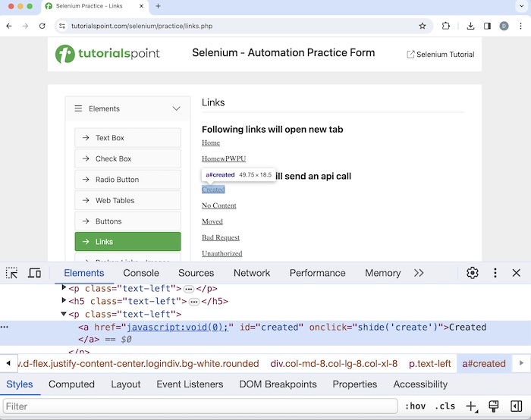Image resolution: width=531 pixels, height=420 pixels.
Task: Bookmark this page with the star icon
Action: click(423, 26)
